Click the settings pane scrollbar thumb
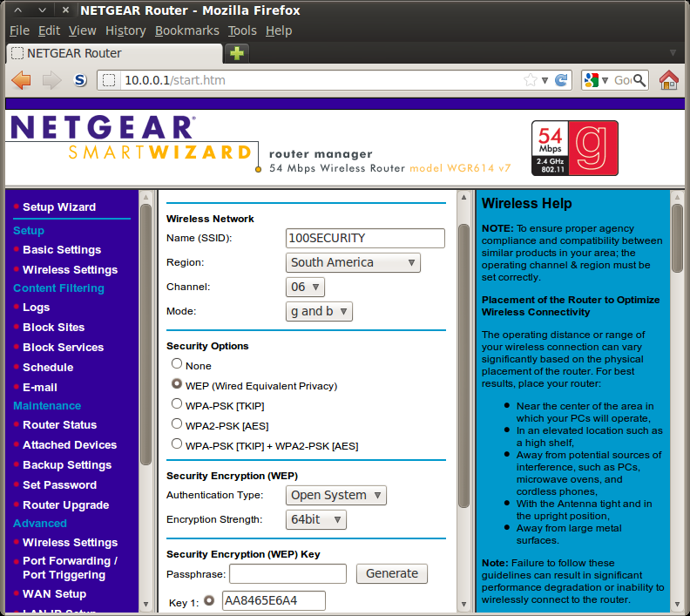The width and height of the screenshot is (690, 616). pos(463,366)
